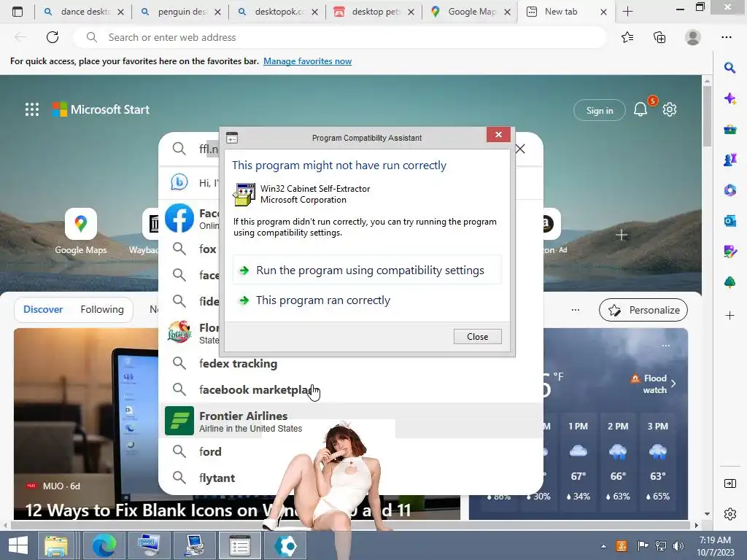Open Edge Settings and more ellipsis
Image resolution: width=747 pixels, height=560 pixels.
[x=726, y=37]
